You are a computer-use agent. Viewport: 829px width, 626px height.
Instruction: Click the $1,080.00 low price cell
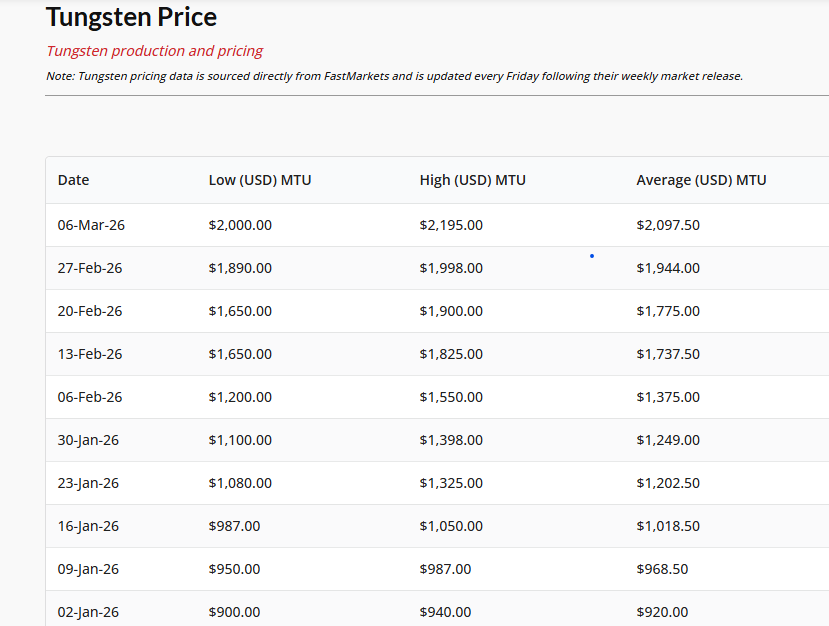coord(240,483)
